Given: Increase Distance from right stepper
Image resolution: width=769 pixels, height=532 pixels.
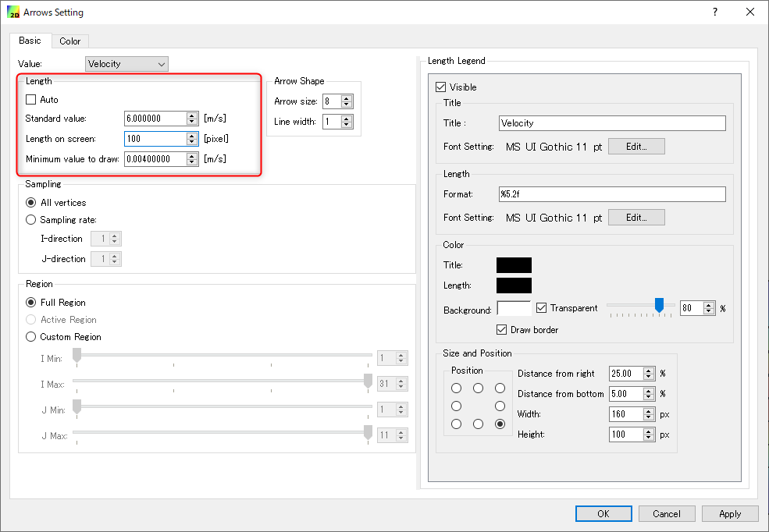Looking at the screenshot, I should click(x=649, y=371).
